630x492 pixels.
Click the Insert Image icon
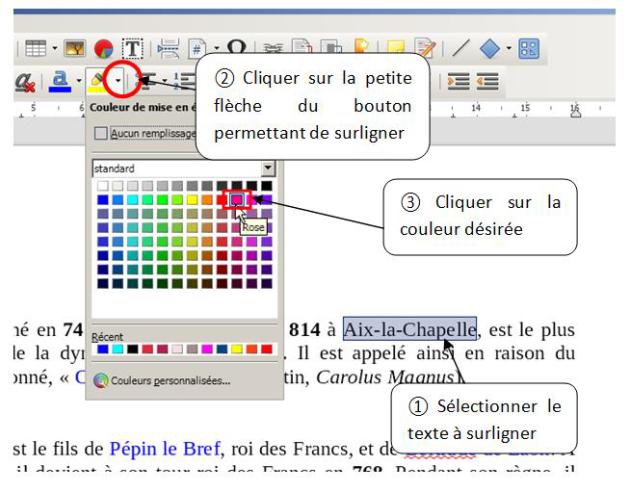[73, 48]
